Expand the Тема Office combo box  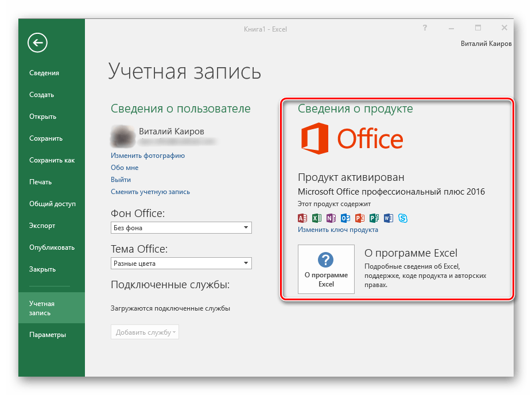click(181, 264)
